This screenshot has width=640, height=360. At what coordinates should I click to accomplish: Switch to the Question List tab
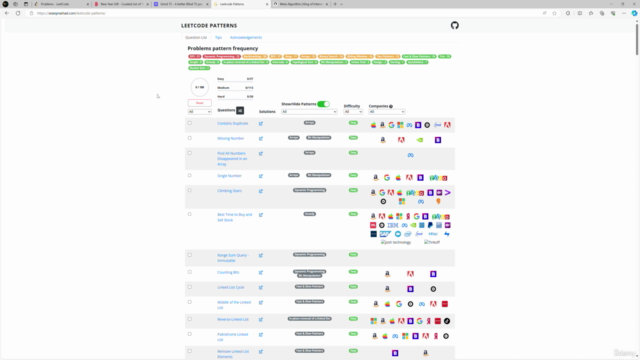click(x=196, y=38)
